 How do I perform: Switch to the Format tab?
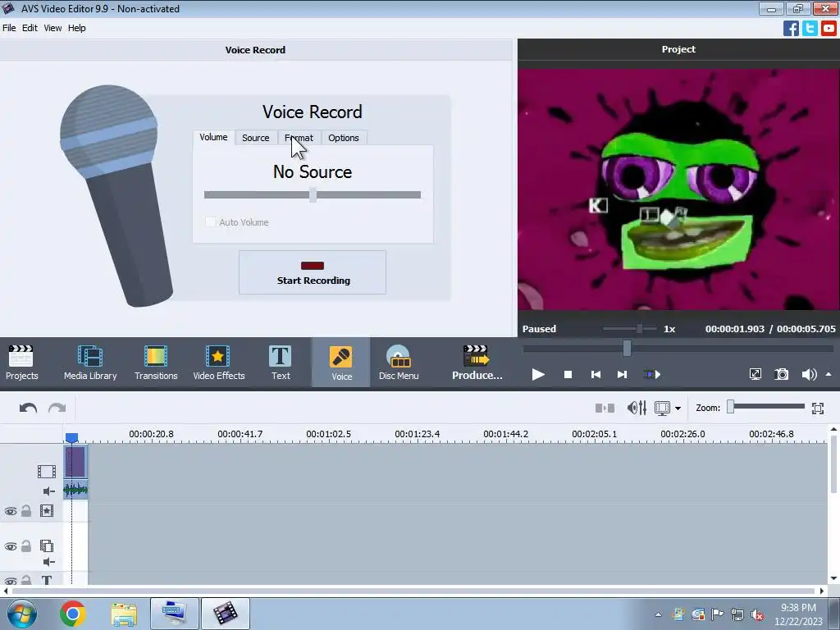click(299, 138)
